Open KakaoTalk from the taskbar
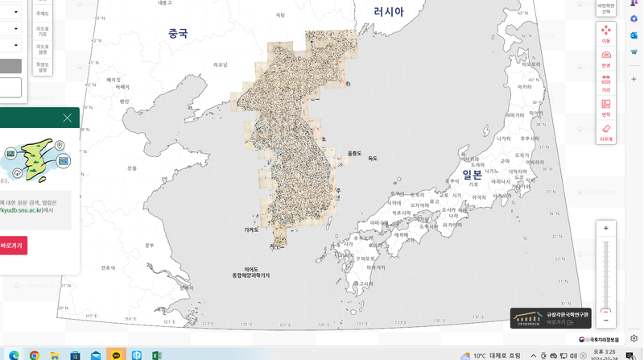 (x=116, y=354)
